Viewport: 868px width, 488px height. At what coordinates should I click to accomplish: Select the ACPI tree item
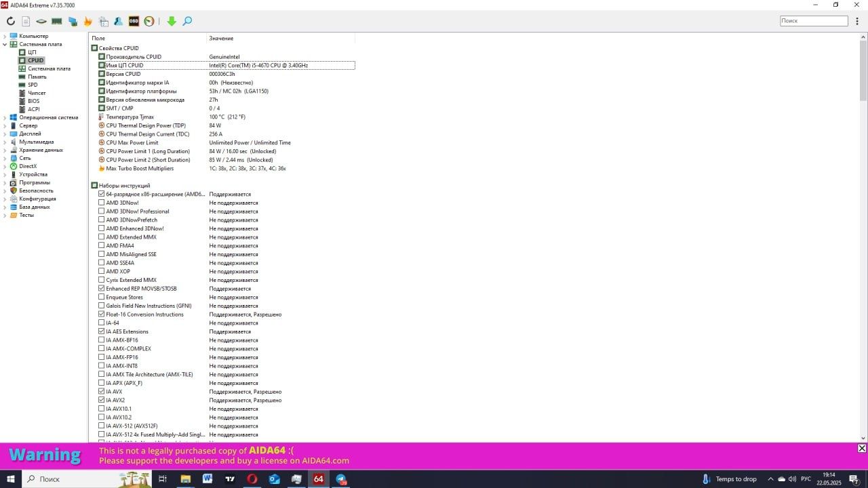click(x=33, y=109)
